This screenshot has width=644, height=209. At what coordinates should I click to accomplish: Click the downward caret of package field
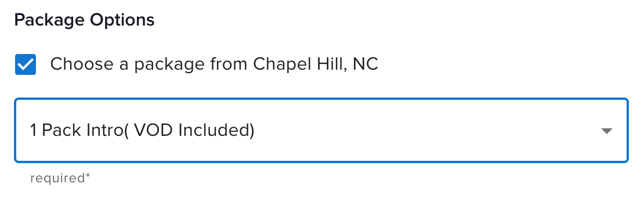click(x=607, y=131)
